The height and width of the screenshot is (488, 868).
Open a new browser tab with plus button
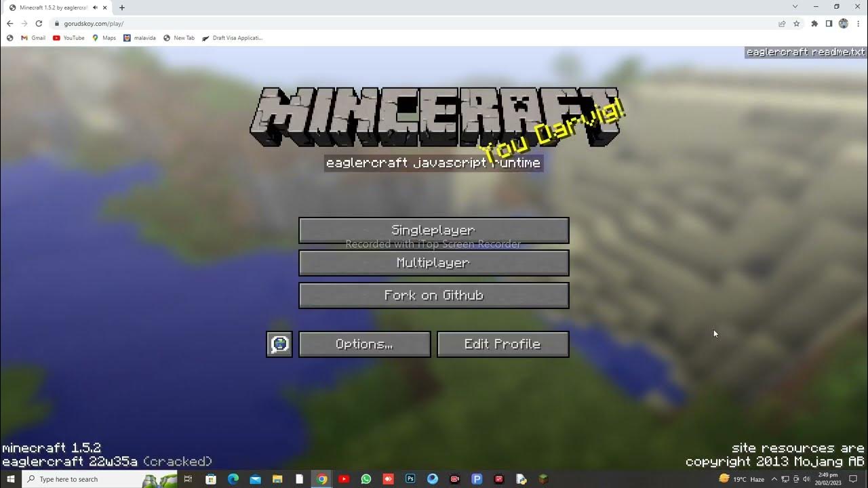point(122,7)
